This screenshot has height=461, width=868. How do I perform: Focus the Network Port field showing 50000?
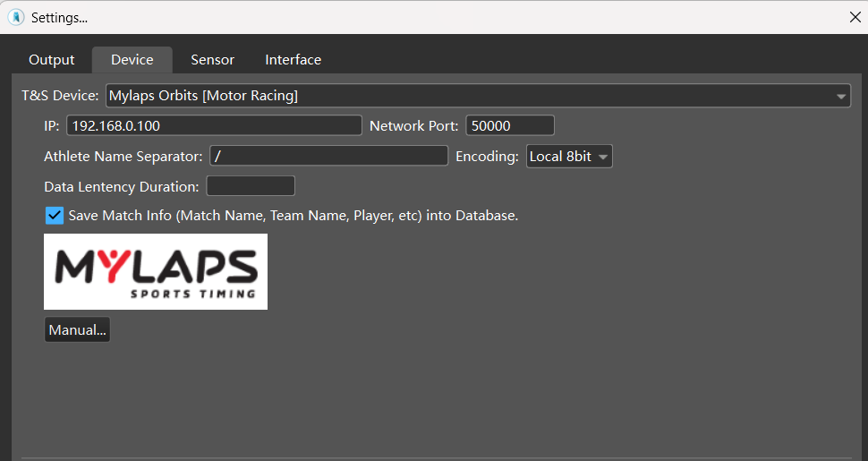[509, 126]
